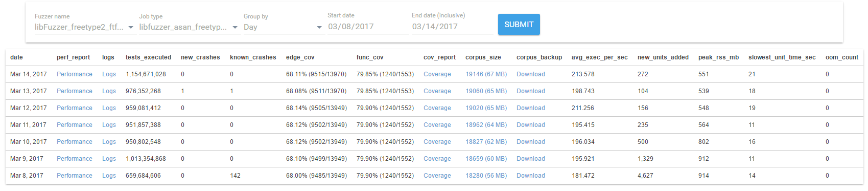
Task: Open Performance report for Mar 14, 2017
Action: pyautogui.click(x=75, y=74)
